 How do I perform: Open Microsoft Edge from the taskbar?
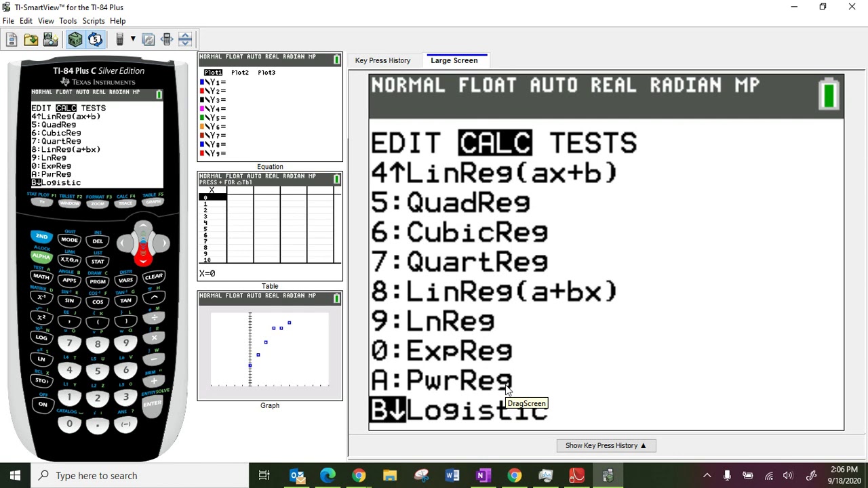click(328, 475)
